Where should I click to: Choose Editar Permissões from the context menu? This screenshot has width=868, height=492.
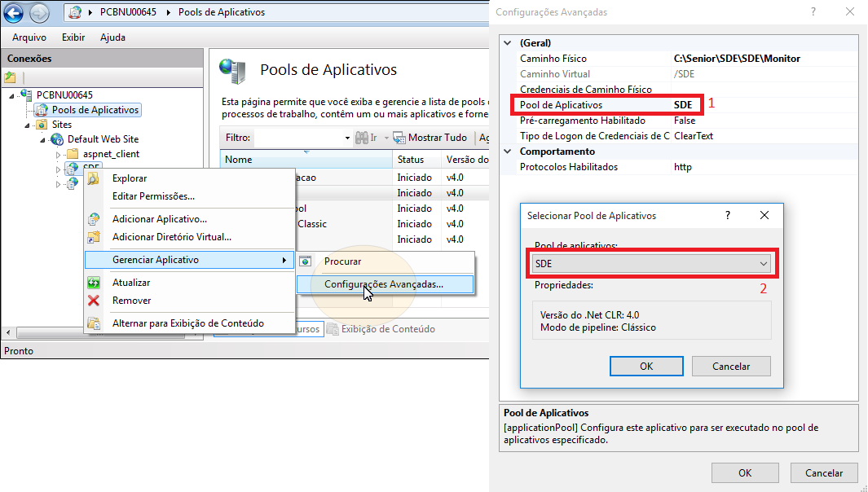[189, 196]
